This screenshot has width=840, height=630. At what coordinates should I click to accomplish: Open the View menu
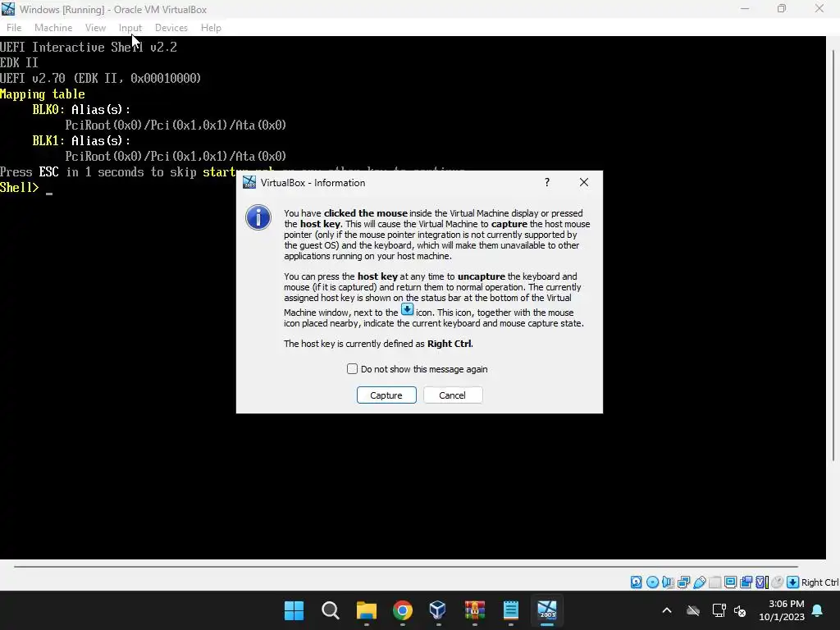tap(95, 28)
